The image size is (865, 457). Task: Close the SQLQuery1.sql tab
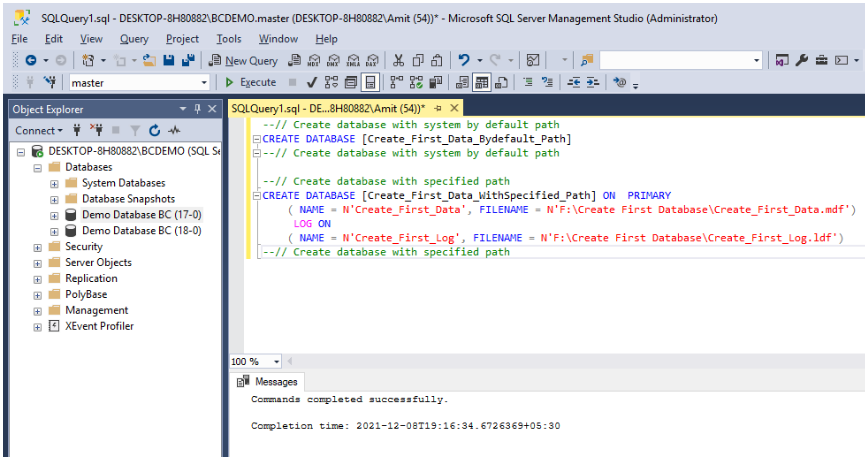coord(454,108)
